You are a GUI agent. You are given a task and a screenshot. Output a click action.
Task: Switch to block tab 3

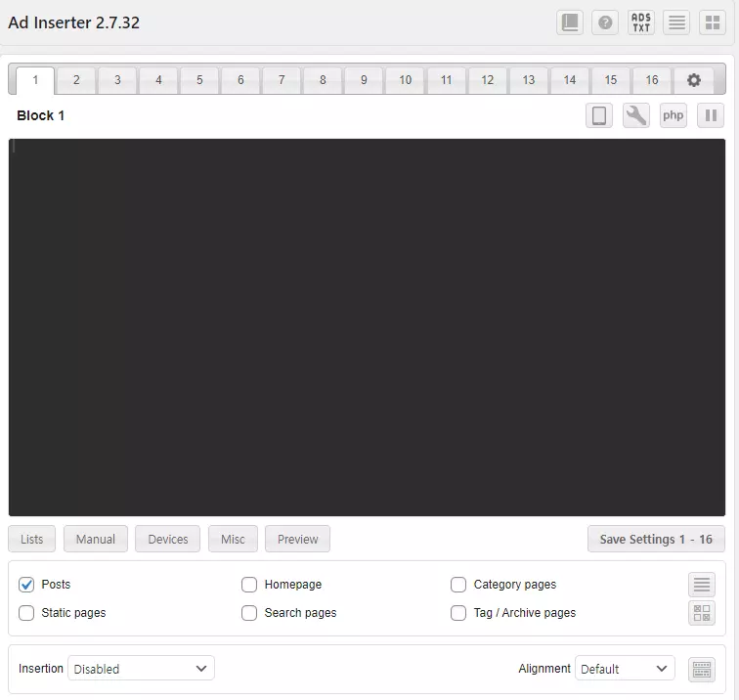(x=117, y=80)
